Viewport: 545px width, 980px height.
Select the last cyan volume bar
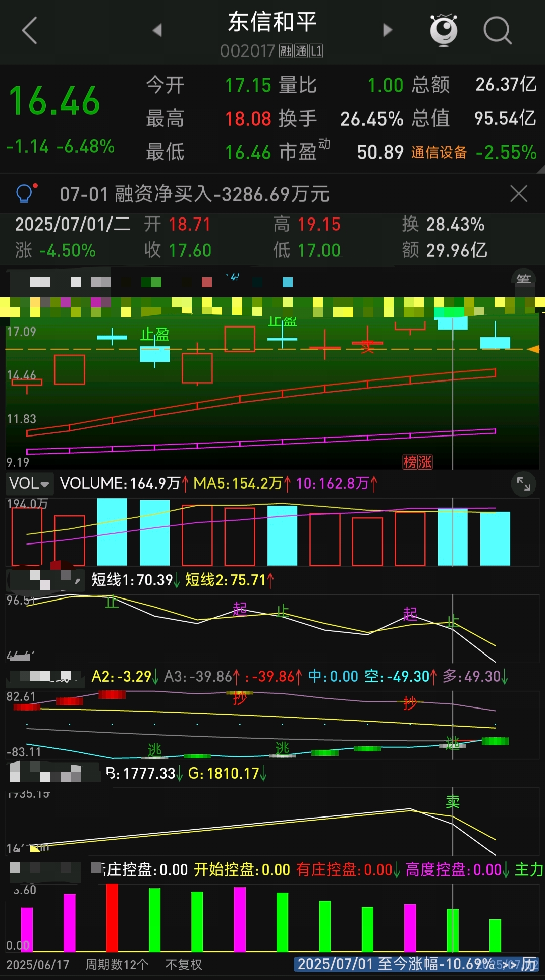coord(495,538)
